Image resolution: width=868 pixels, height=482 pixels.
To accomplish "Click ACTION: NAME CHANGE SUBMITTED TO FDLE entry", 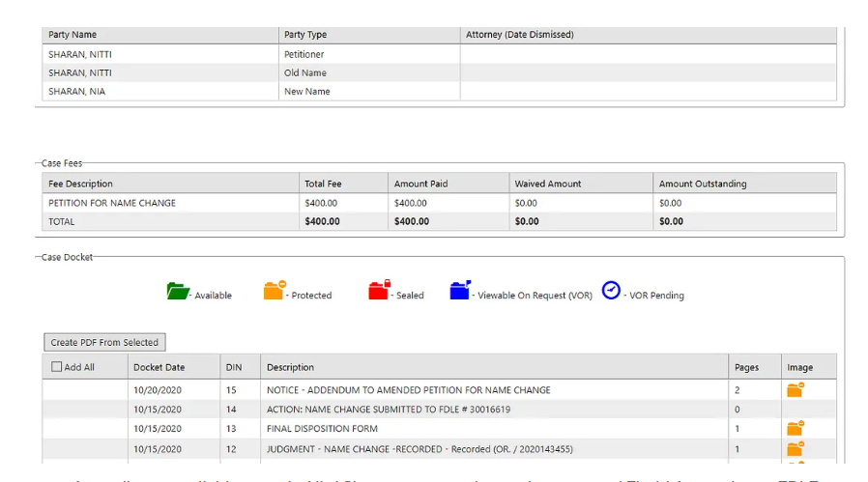I will coord(389,410).
